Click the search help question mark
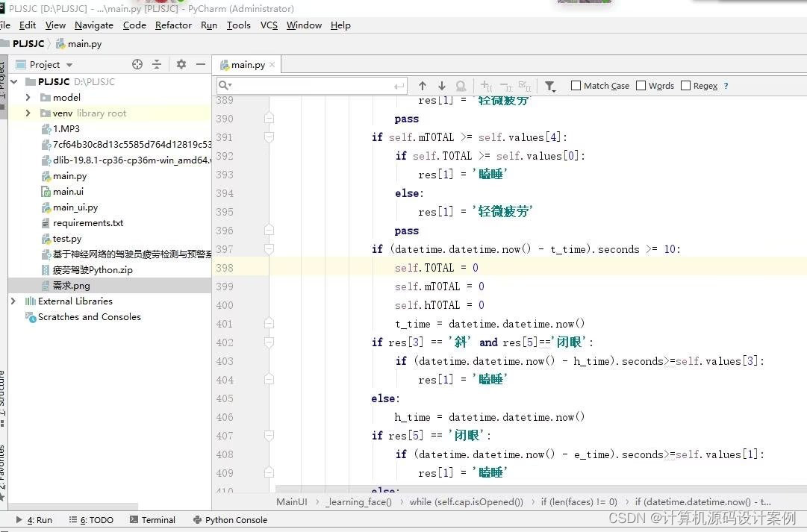The image size is (807, 532). point(726,86)
